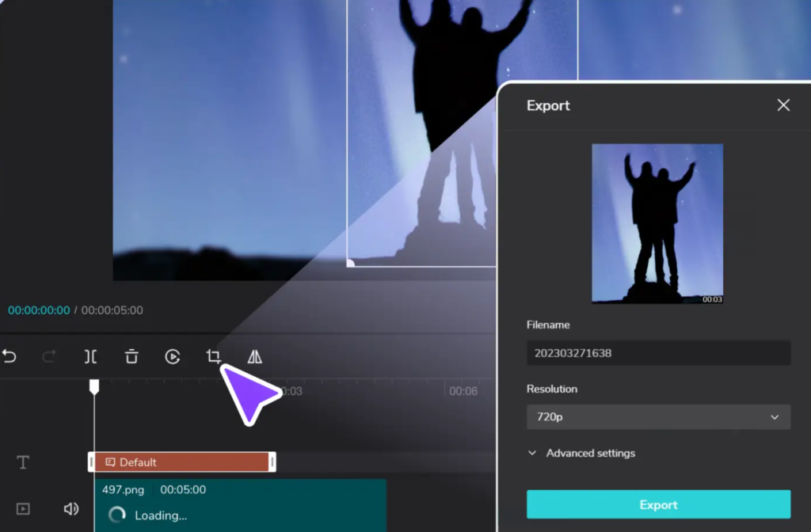Select the Split clip tool
This screenshot has width=811, height=532.
tap(90, 357)
